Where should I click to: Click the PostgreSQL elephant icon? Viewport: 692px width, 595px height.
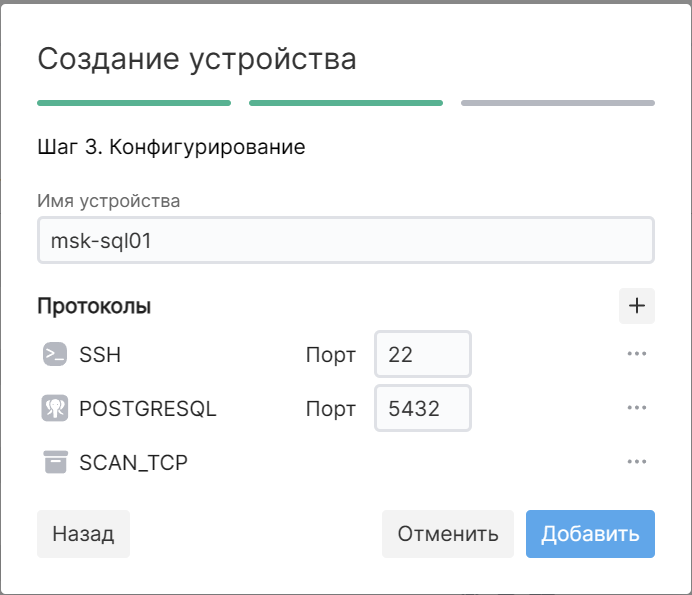point(54,409)
